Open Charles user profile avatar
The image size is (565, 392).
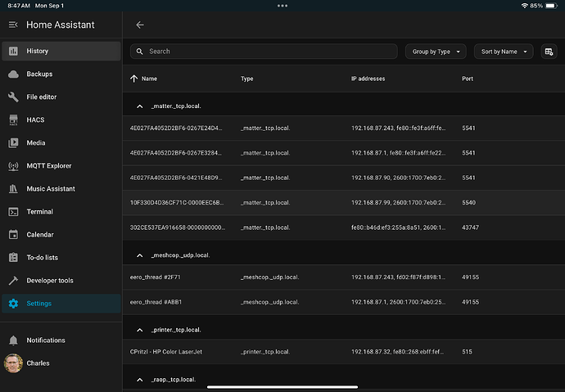coord(13,363)
